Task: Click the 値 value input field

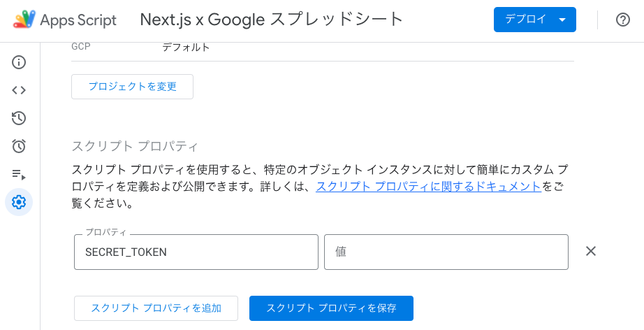Action: coord(446,252)
